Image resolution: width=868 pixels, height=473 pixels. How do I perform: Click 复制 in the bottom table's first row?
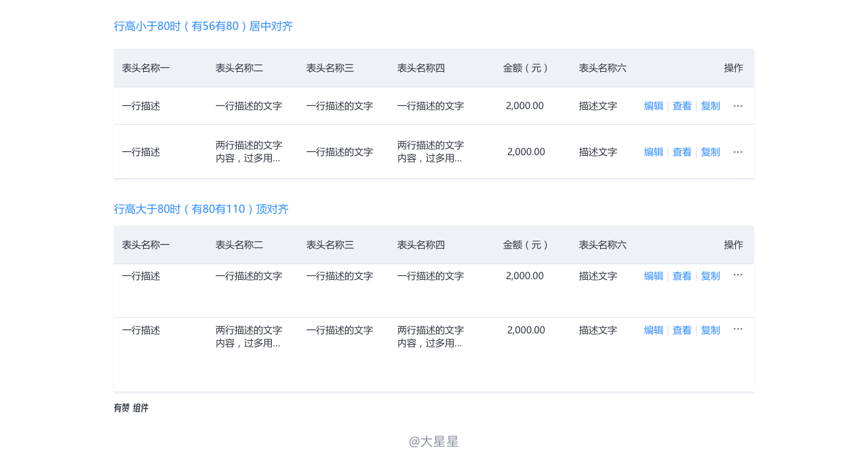point(711,276)
